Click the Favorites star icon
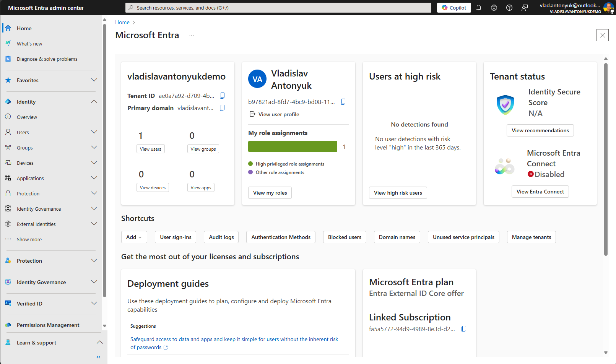Viewport: 616px width, 364px height. [x=8, y=80]
